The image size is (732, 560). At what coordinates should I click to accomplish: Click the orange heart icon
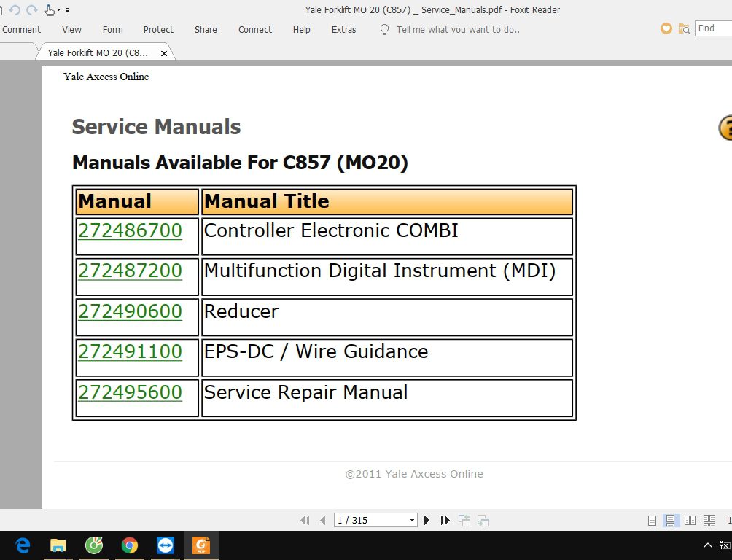point(666,28)
